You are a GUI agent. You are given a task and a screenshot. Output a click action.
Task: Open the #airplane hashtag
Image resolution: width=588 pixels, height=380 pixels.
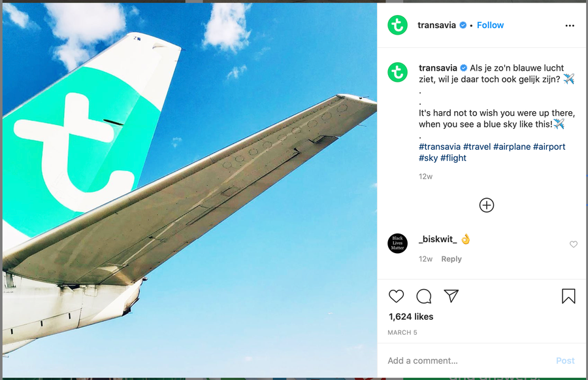tap(512, 147)
